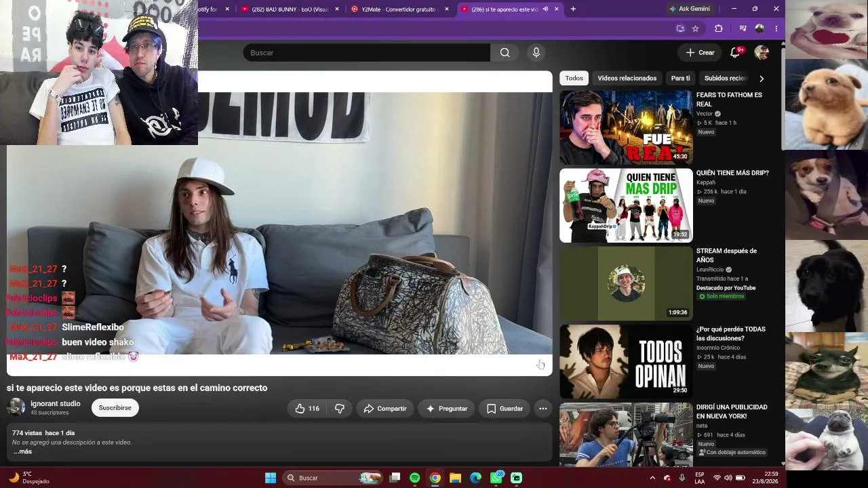Open Microsoft Edge from the taskbar
868x488 pixels.
(476, 478)
